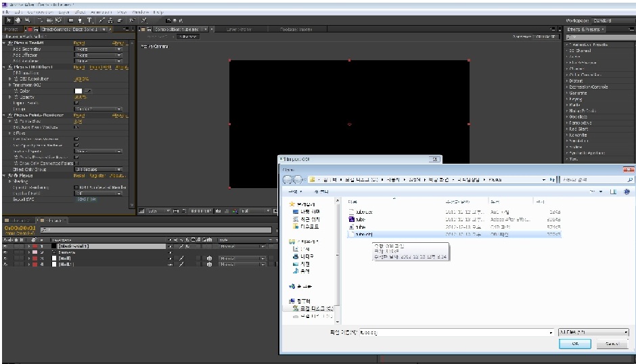Select the Brush tool in toolbar
The width and height of the screenshot is (636, 364).
[101, 20]
